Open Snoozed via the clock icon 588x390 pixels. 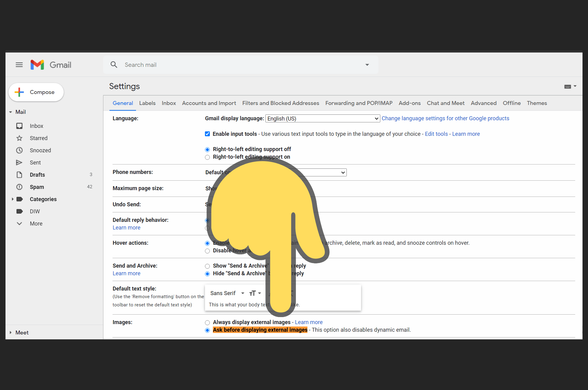click(x=19, y=150)
